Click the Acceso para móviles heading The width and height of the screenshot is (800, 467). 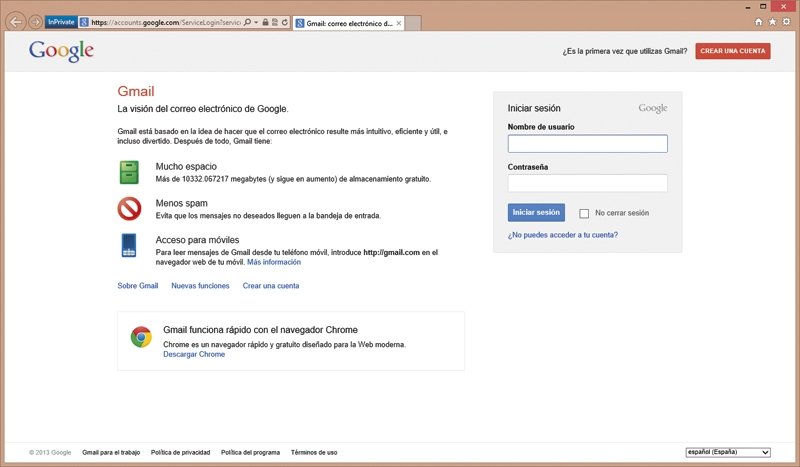[x=197, y=240]
